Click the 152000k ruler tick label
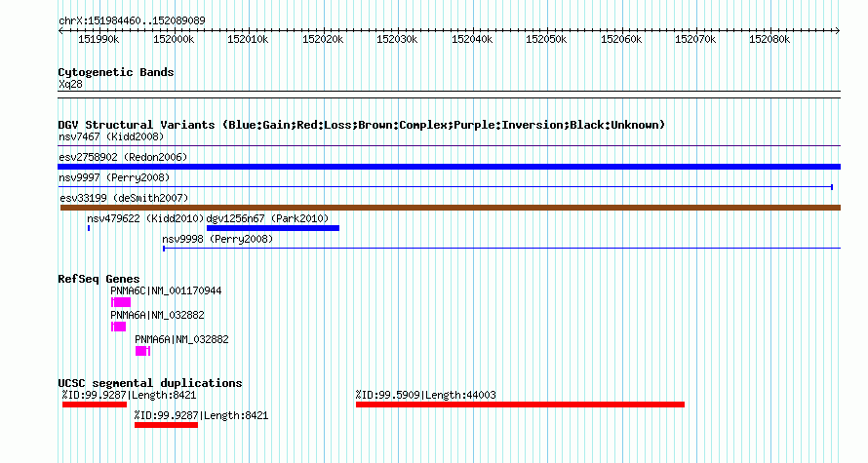Image resolution: width=868 pixels, height=463 pixels. click(174, 39)
